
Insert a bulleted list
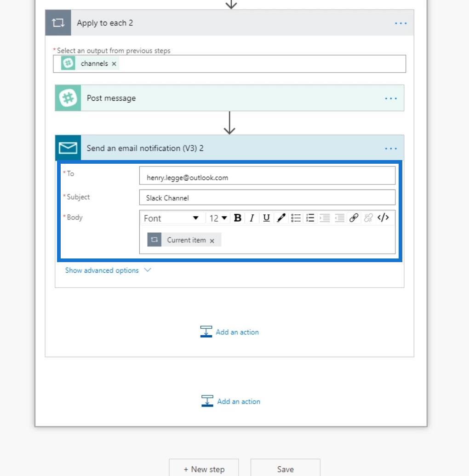coord(296,218)
